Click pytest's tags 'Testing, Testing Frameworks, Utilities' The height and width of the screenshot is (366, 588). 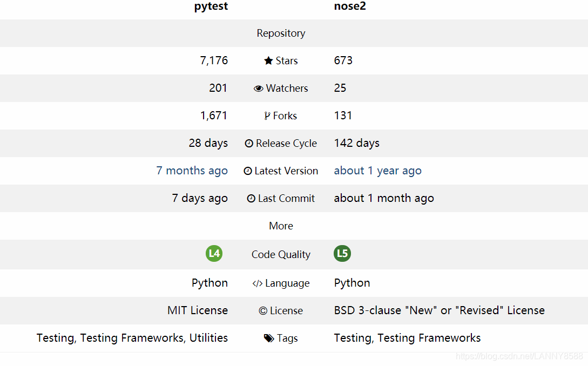click(132, 338)
